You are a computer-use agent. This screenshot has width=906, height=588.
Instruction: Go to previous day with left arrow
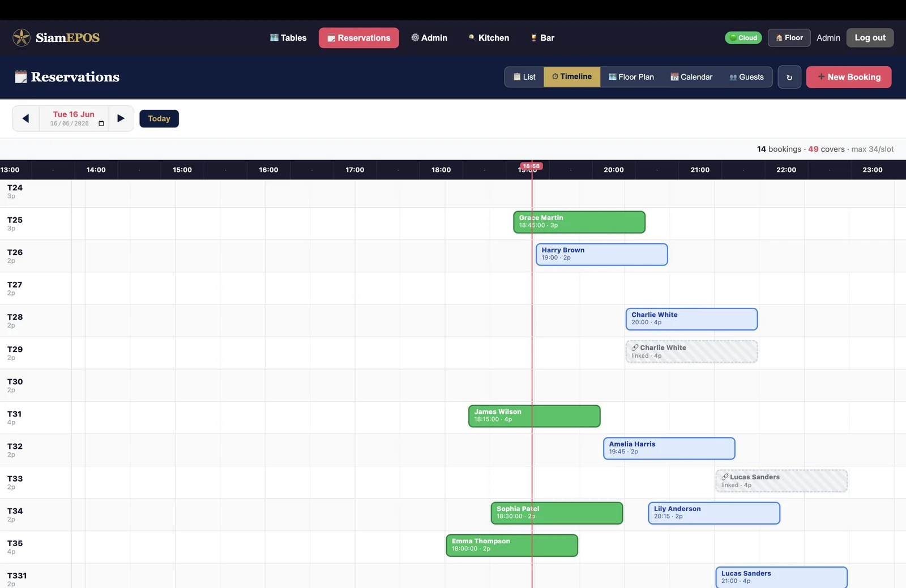(x=25, y=118)
